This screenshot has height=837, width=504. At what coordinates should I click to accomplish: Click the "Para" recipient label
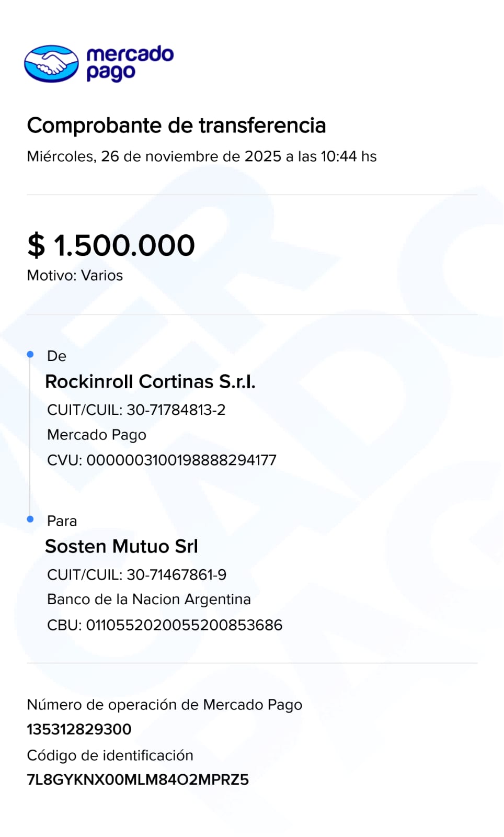(62, 521)
